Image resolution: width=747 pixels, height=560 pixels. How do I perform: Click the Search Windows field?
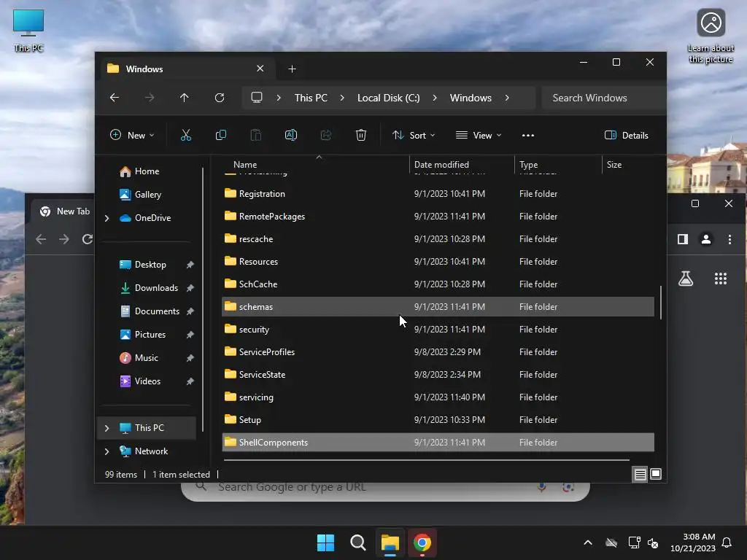603,98
